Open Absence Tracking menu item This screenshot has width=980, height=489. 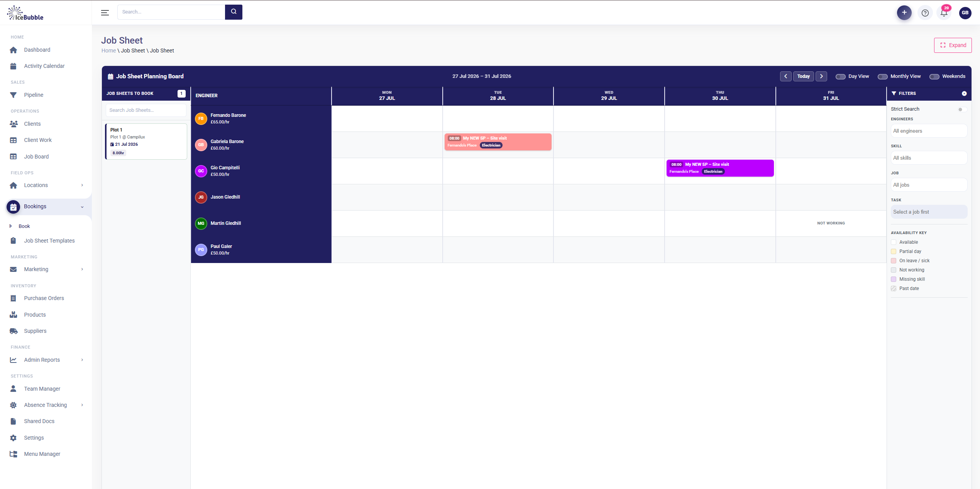(46, 405)
